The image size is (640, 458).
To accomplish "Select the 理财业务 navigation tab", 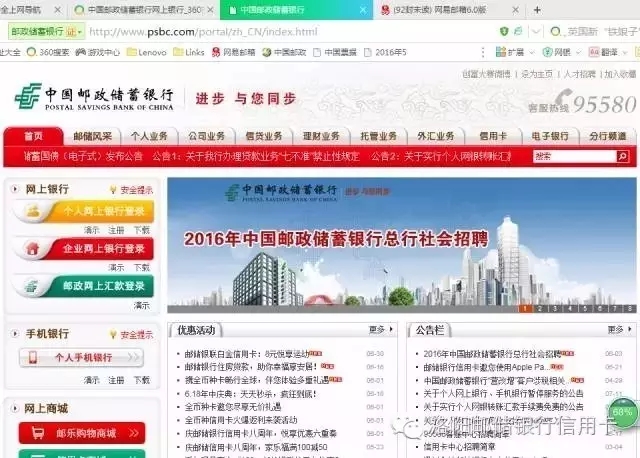I will point(321,136).
